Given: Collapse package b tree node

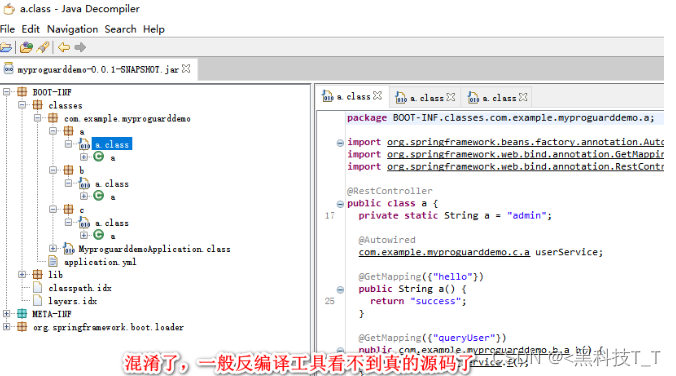Looking at the screenshot, I should [53, 170].
